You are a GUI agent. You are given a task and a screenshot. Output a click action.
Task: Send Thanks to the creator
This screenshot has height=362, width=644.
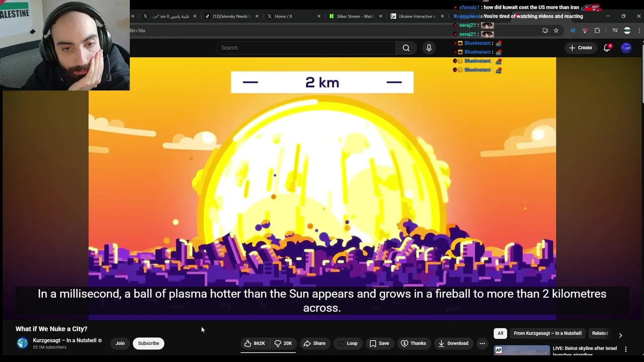(414, 343)
